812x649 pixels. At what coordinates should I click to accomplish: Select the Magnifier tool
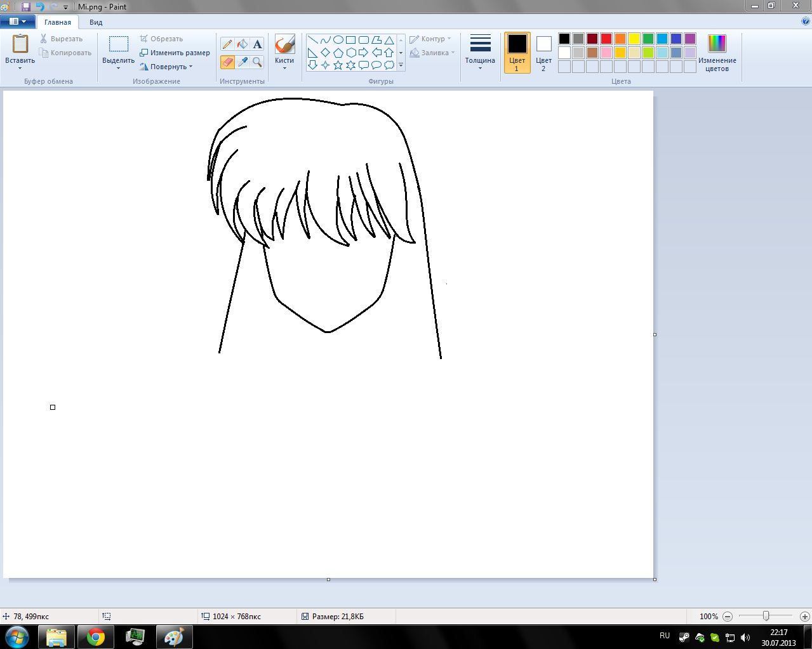click(257, 62)
